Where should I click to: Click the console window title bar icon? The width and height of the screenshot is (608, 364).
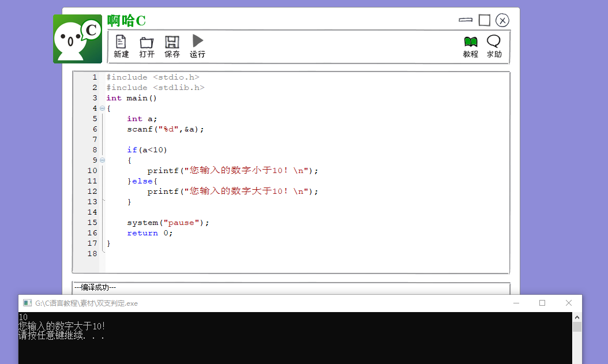point(27,303)
